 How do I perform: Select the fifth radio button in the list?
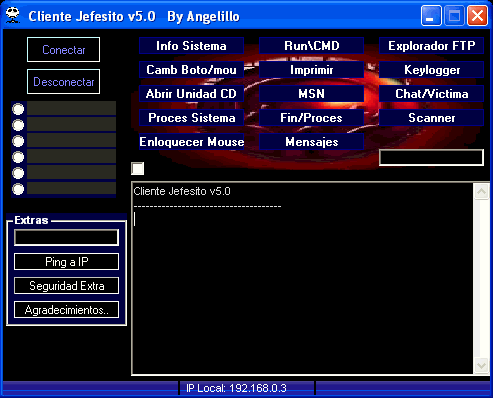click(18, 173)
